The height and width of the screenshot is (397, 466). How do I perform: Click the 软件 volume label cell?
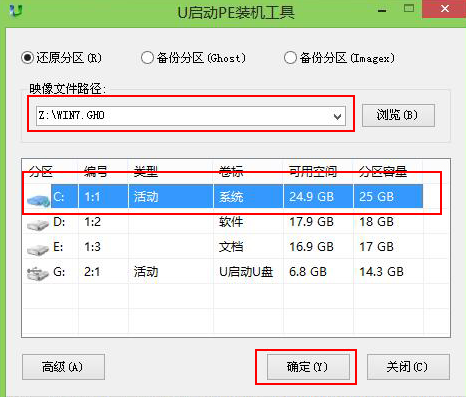tap(231, 222)
